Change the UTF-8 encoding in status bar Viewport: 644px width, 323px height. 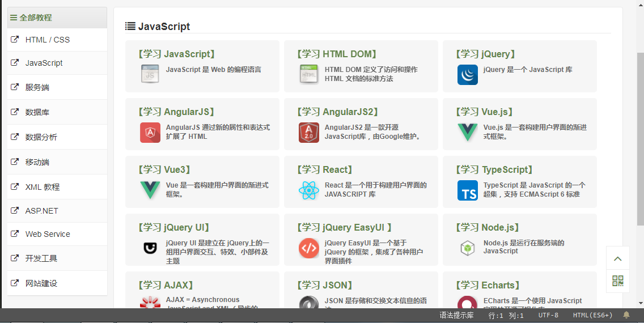pyautogui.click(x=548, y=315)
